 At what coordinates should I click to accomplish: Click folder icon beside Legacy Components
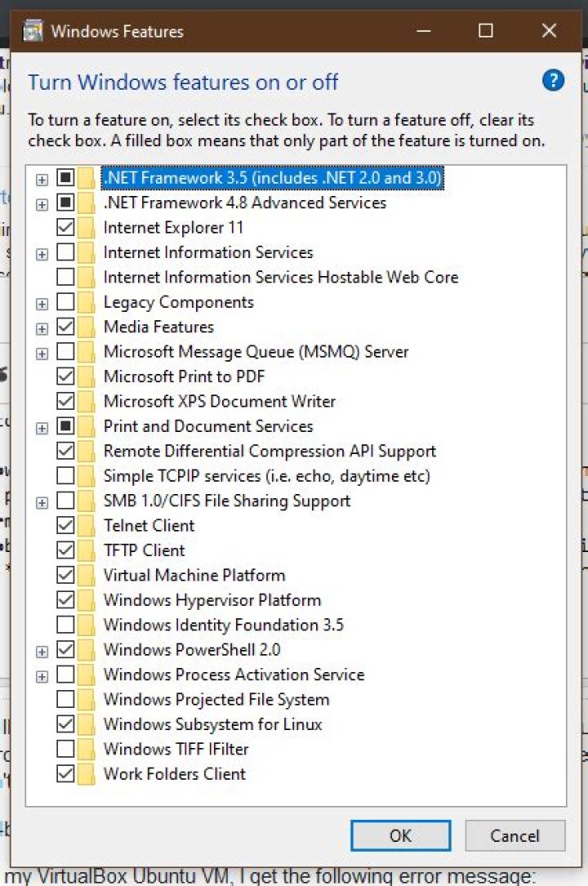pos(87,302)
